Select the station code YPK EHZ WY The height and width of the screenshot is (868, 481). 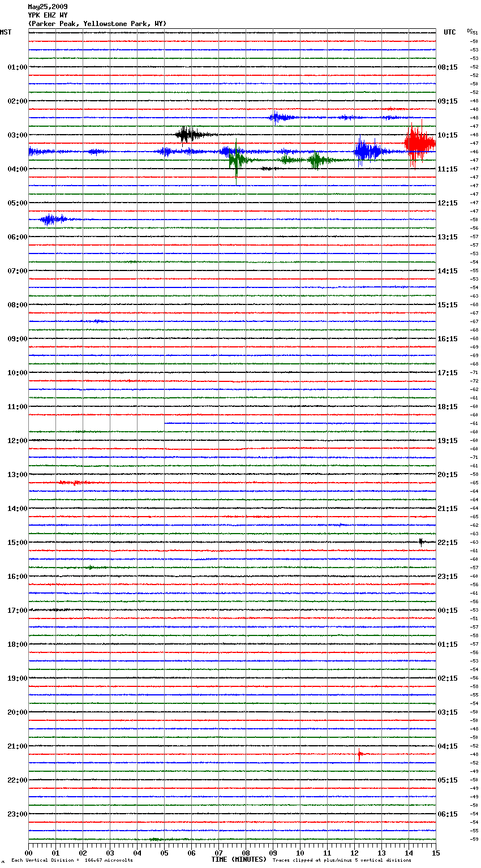click(48, 15)
